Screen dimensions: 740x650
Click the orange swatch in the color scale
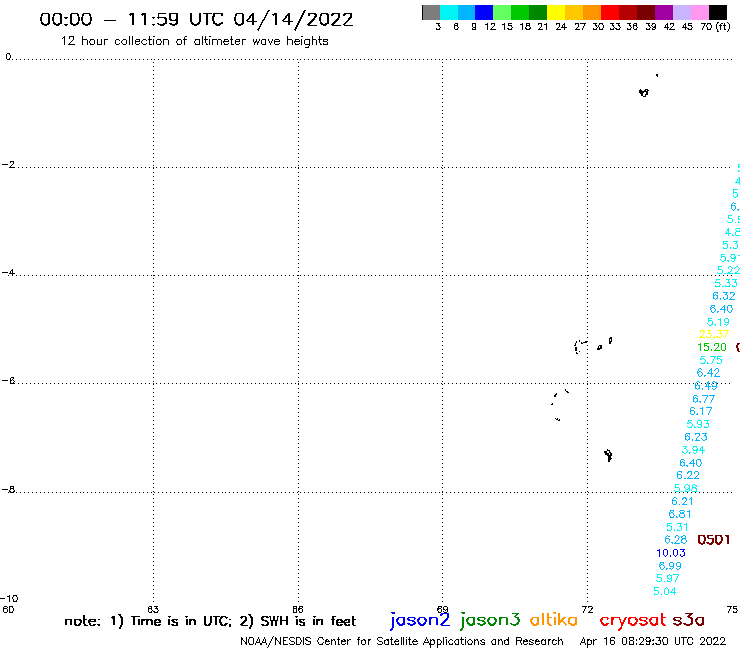pos(592,12)
